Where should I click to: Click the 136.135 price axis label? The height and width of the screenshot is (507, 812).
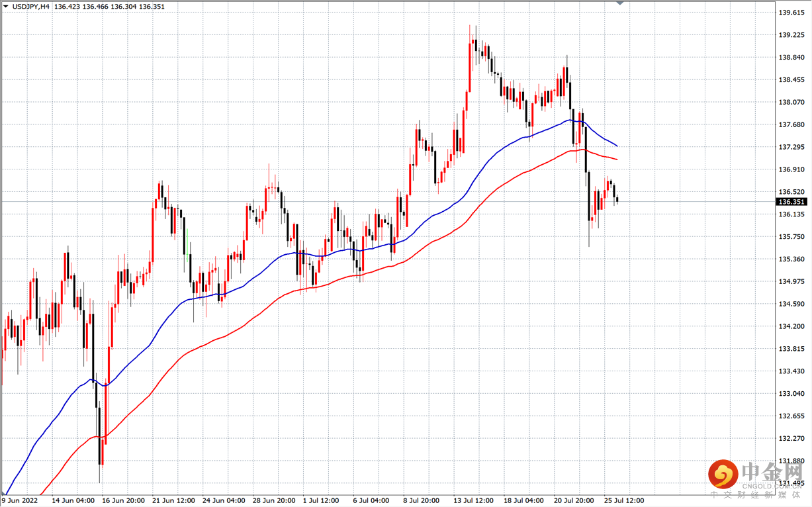point(791,214)
